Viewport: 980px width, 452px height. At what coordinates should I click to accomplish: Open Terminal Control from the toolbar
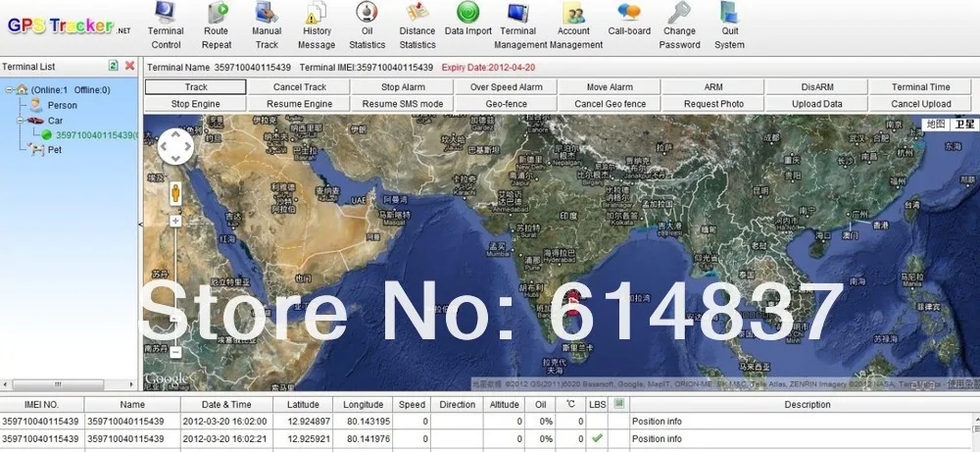(x=166, y=26)
